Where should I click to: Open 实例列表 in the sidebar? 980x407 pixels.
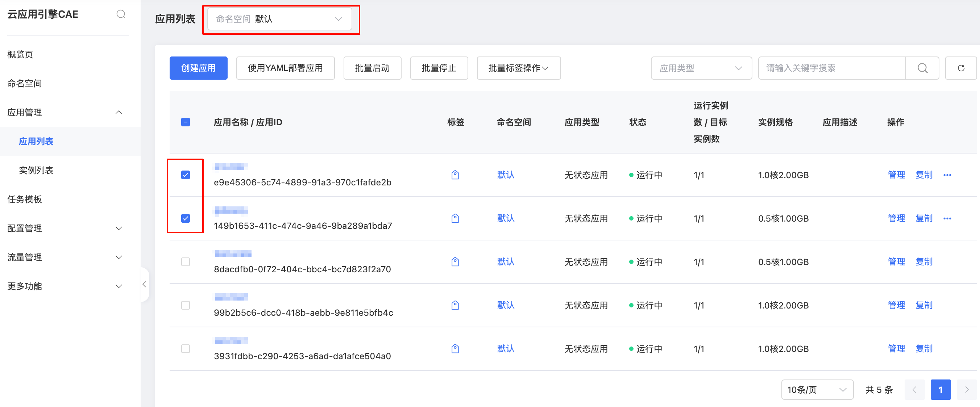click(36, 170)
